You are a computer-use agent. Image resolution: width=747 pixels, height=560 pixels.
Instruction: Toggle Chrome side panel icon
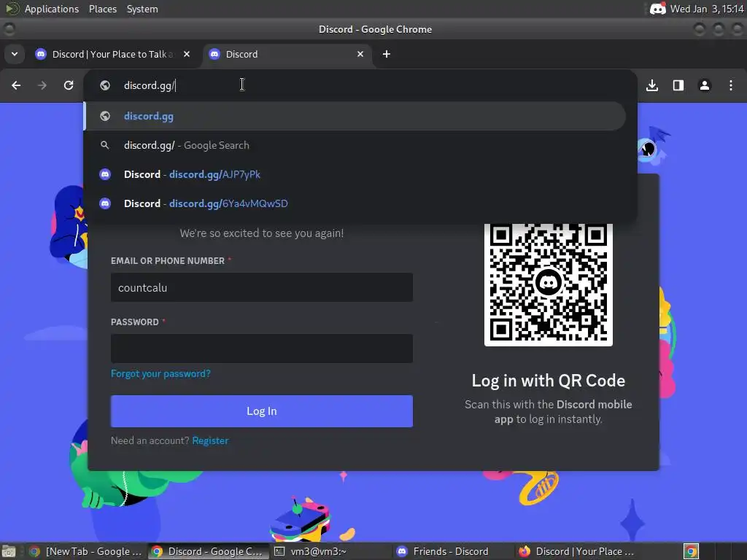(x=678, y=85)
